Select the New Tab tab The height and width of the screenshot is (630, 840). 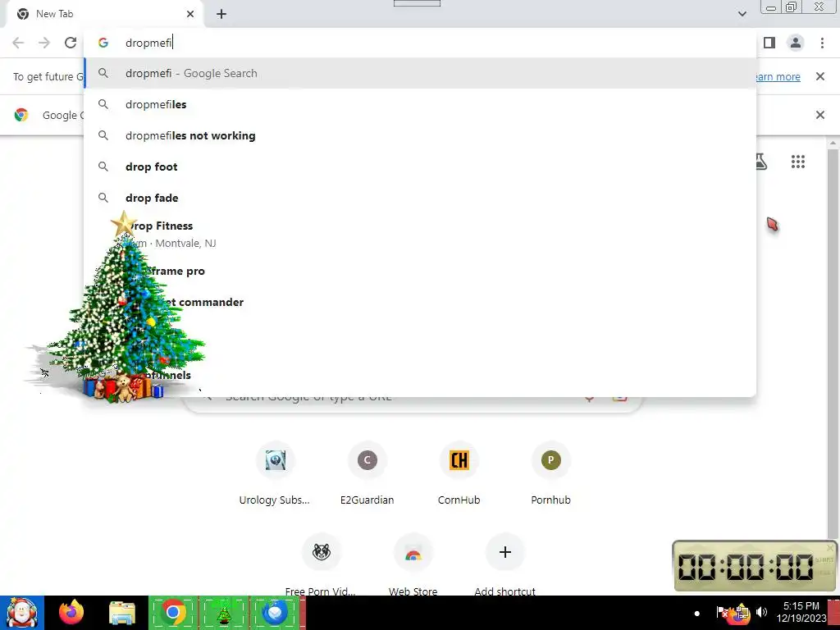[x=106, y=14]
